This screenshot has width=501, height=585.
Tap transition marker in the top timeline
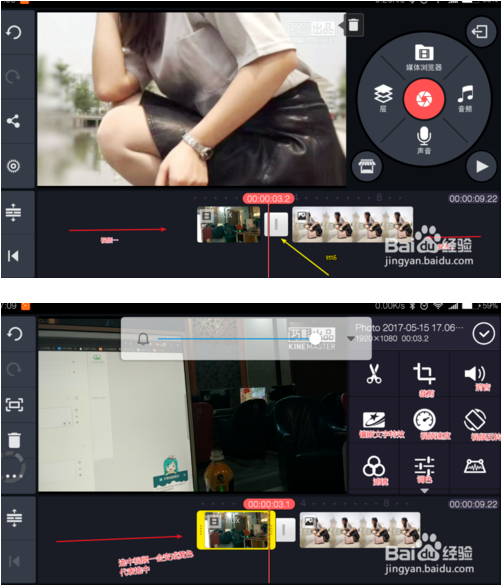[x=276, y=224]
